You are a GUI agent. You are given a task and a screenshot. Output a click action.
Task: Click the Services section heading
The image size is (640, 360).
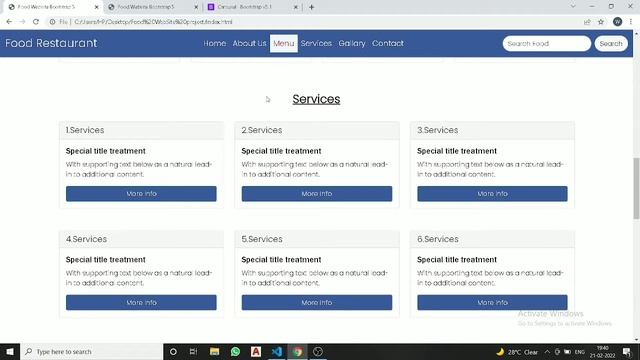(x=316, y=99)
